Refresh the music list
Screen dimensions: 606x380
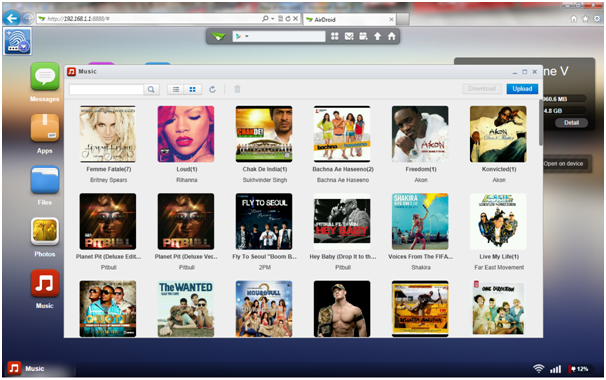[212, 89]
